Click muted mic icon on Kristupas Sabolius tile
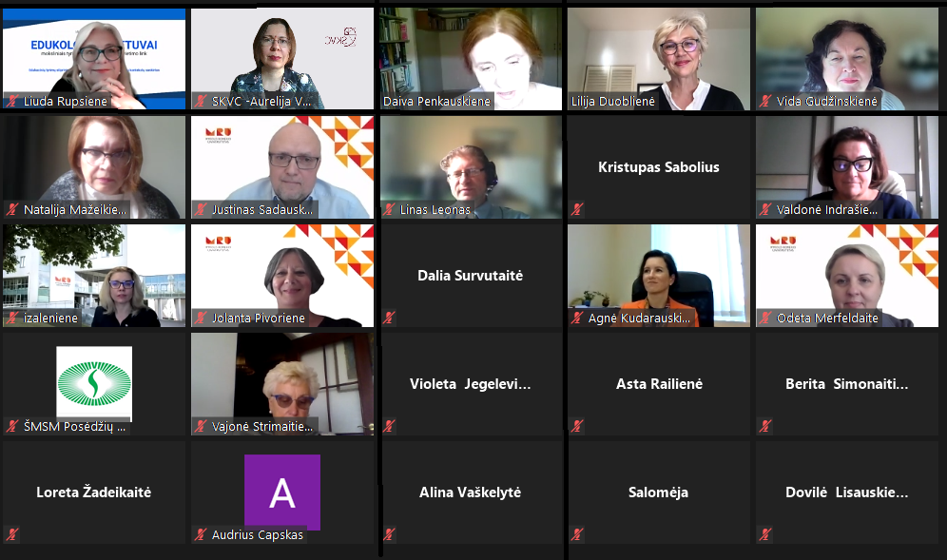Viewport: 947px width, 560px height. pyautogui.click(x=577, y=209)
